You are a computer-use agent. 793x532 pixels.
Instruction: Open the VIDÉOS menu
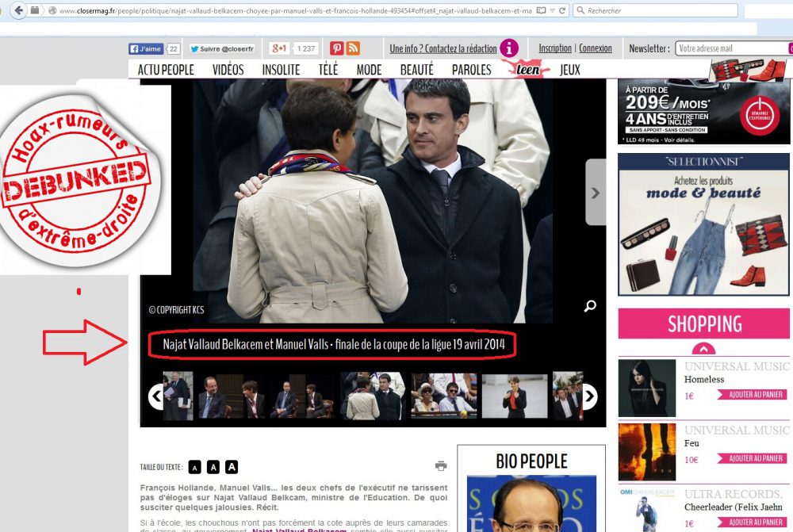click(228, 70)
